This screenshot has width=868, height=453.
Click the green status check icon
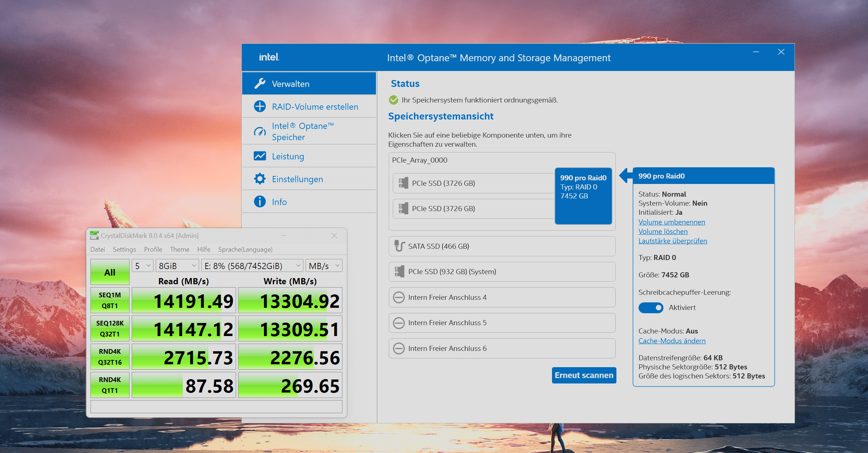(x=393, y=100)
